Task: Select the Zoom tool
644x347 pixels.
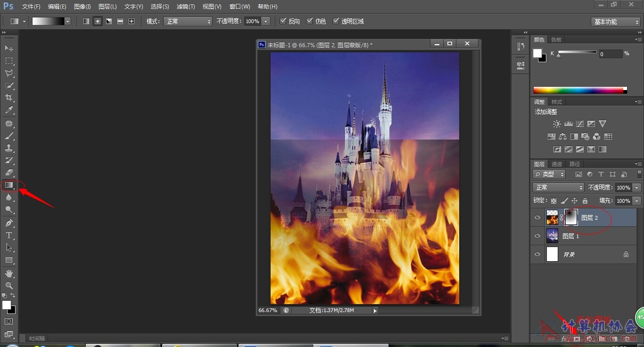Action: (x=9, y=286)
